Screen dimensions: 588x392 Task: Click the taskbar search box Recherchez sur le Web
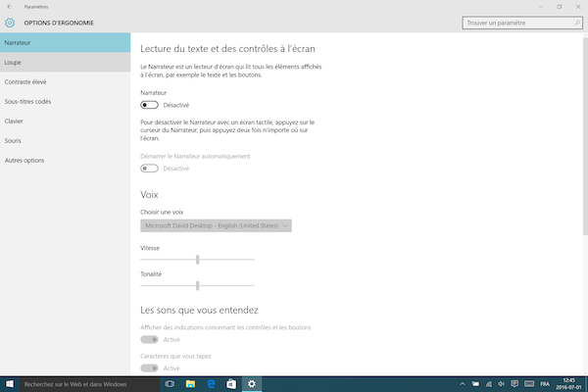click(x=90, y=384)
